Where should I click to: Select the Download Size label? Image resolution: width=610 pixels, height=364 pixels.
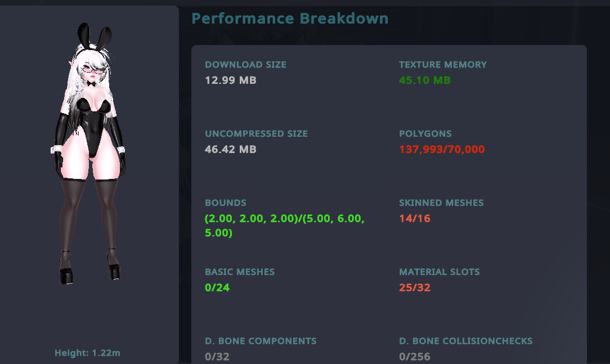click(245, 65)
